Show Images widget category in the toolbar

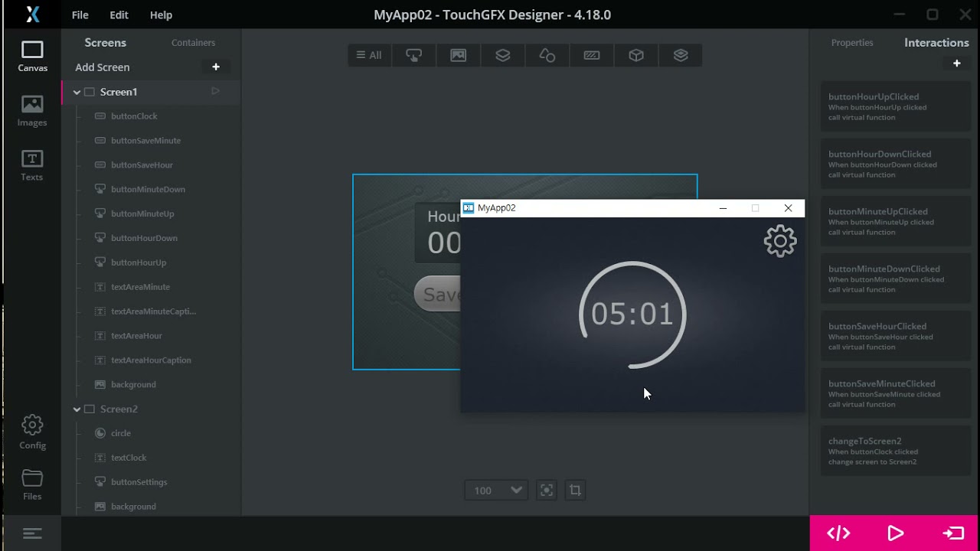(x=458, y=55)
